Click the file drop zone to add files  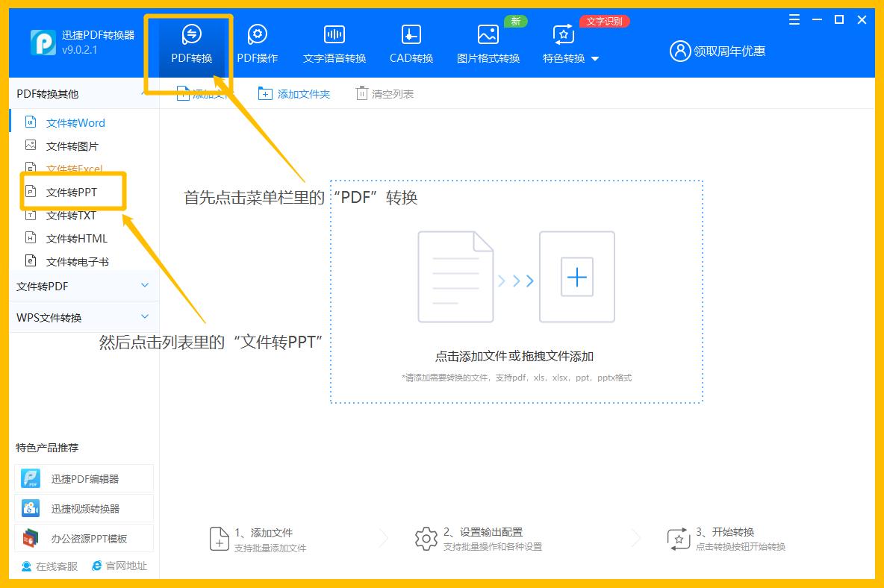tap(515, 291)
